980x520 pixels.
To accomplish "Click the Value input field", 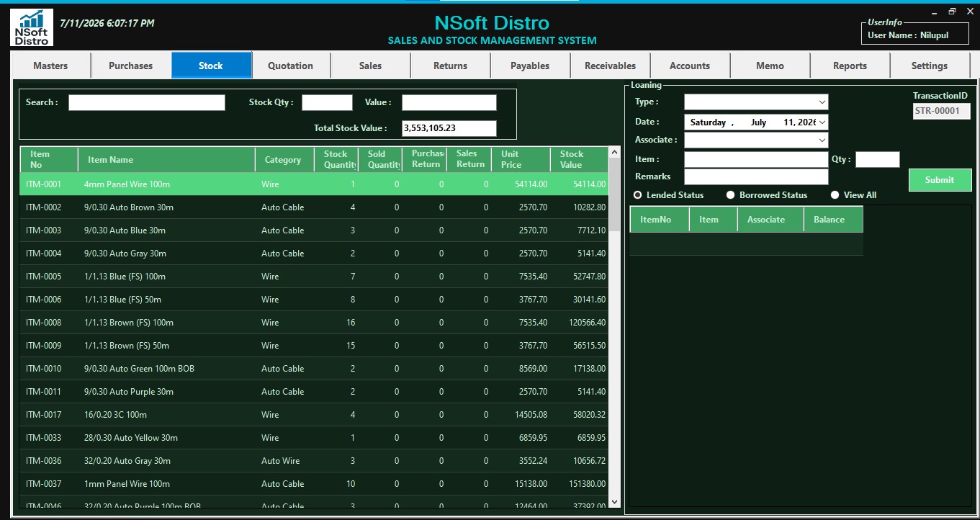I will (449, 103).
